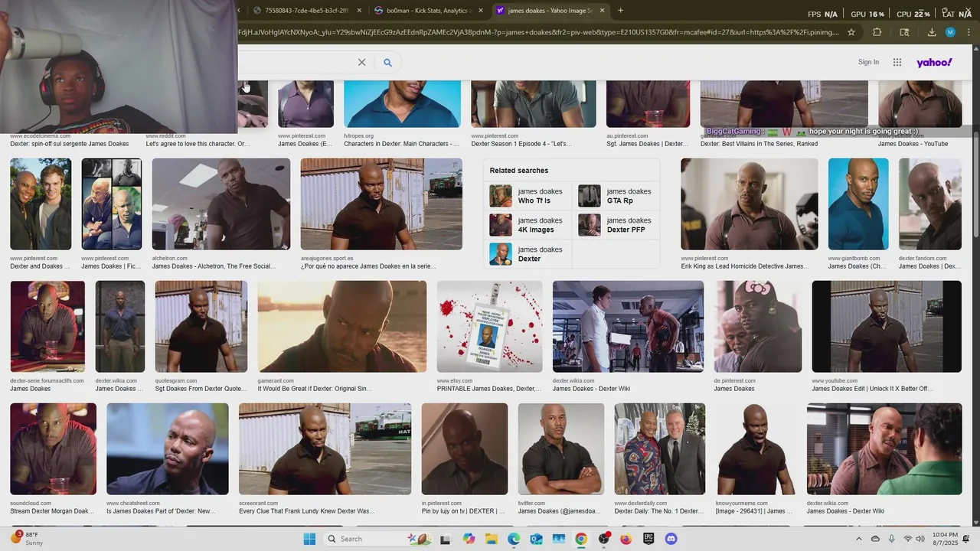Click the 'James Doakes - YouTube' caption

pos(913,144)
